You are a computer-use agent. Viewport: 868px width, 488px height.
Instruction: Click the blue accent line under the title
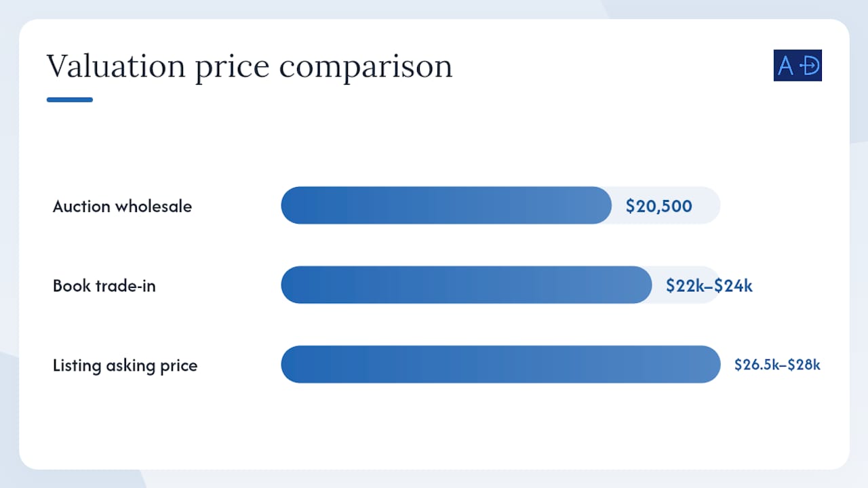point(69,100)
